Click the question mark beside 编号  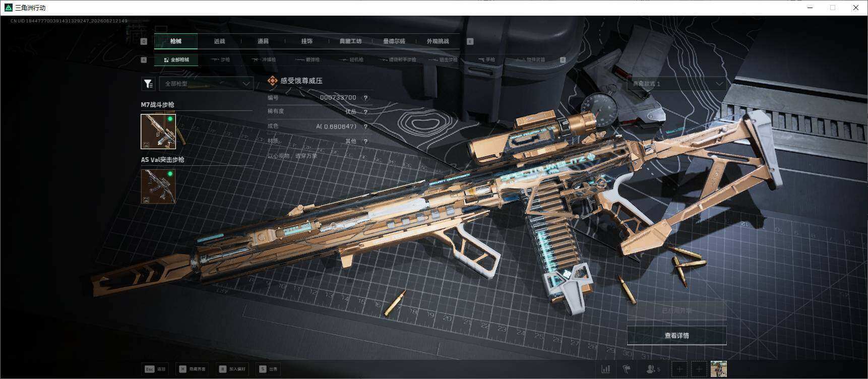pos(365,98)
